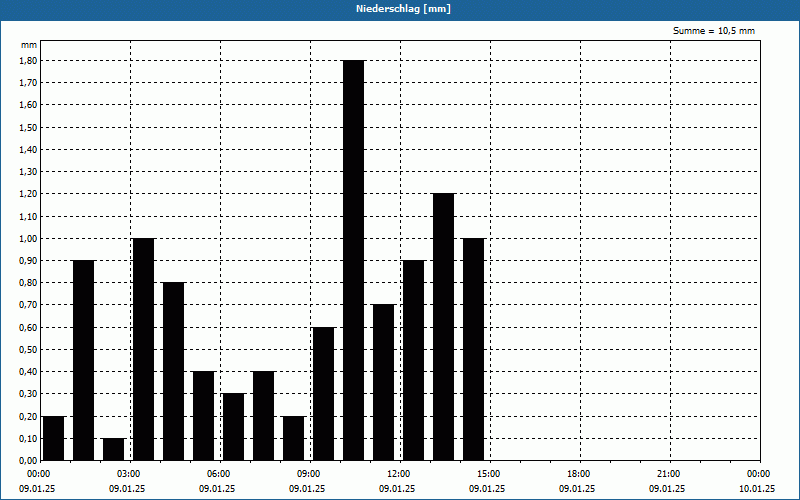Click the 1,00 y-axis label
Screen dimensions: 800x500
point(28,238)
